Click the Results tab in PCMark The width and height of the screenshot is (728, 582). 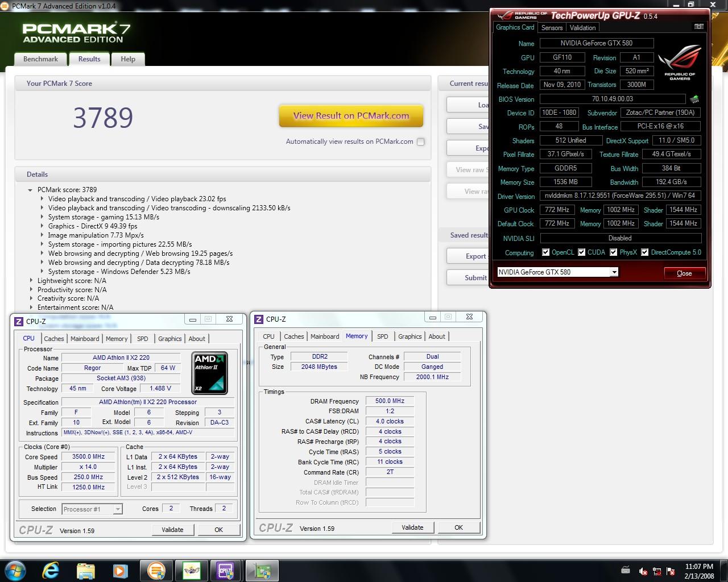pos(89,59)
